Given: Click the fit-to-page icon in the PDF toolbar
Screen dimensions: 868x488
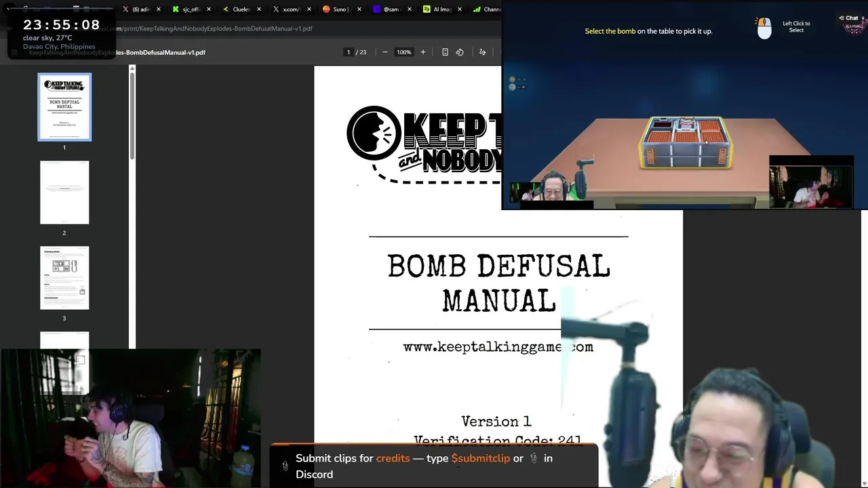Looking at the screenshot, I should click(x=445, y=52).
